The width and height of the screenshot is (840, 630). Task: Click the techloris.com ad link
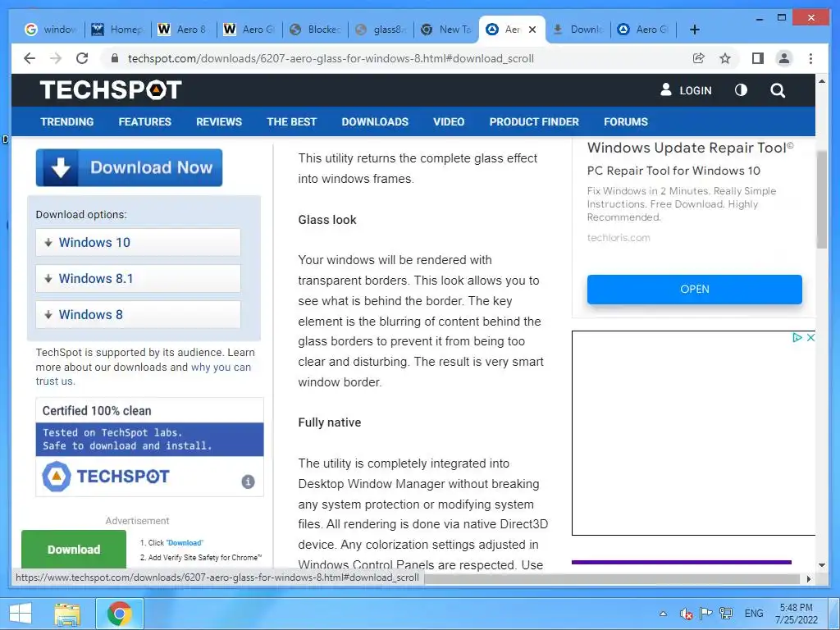click(x=619, y=238)
